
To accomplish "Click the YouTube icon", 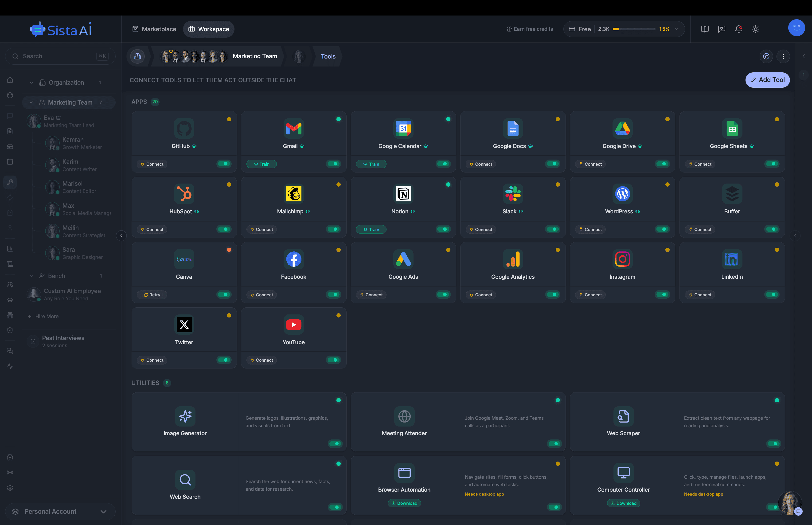I will coord(293,325).
